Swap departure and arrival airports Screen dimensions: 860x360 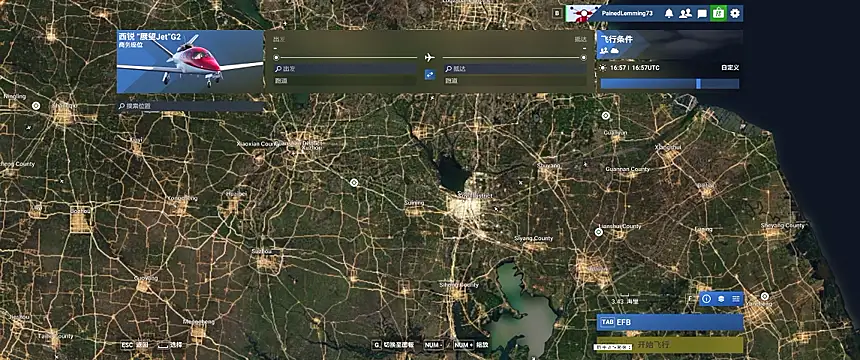(430, 75)
